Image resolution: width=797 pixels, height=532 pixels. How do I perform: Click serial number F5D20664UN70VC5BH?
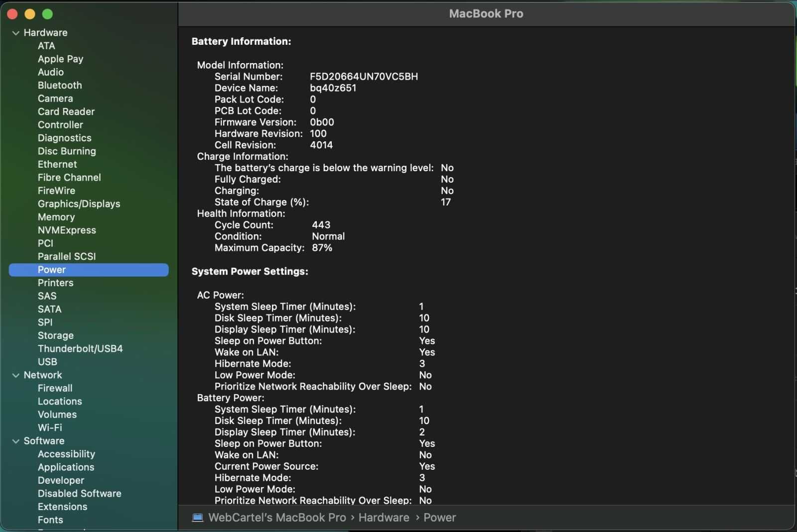[364, 77]
